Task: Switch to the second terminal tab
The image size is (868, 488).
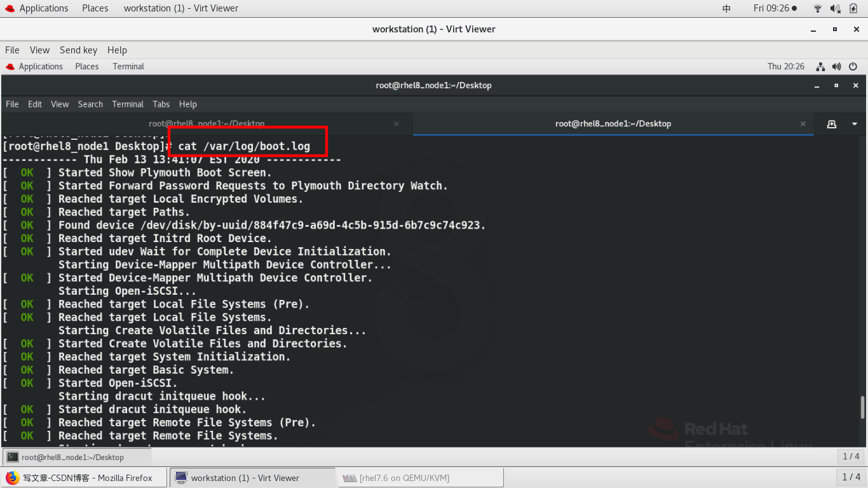Action: (613, 124)
